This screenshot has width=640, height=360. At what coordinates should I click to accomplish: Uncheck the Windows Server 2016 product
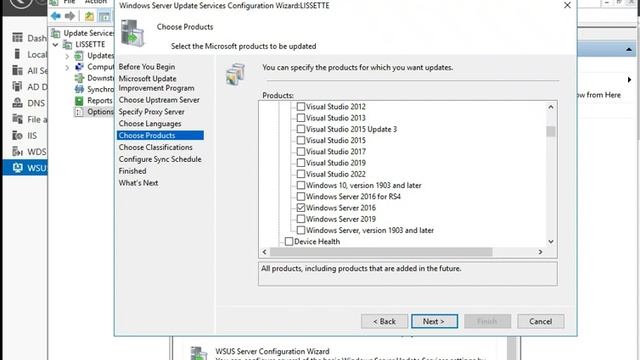point(301,208)
